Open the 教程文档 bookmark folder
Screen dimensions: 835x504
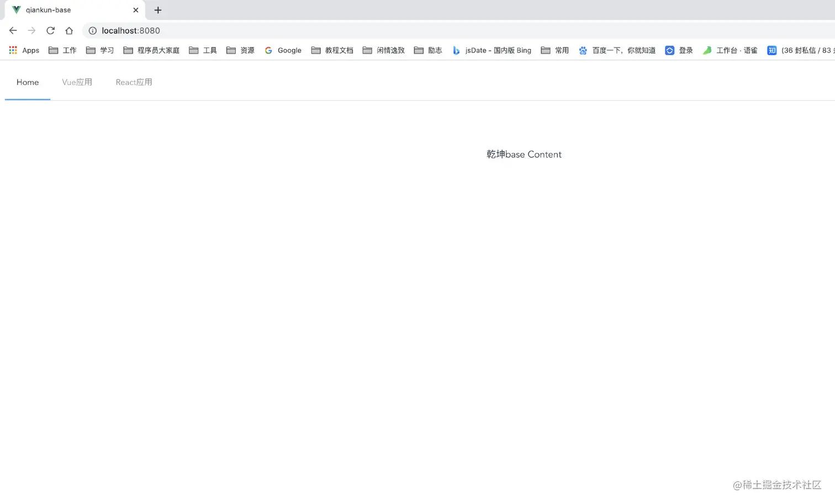[x=332, y=50]
